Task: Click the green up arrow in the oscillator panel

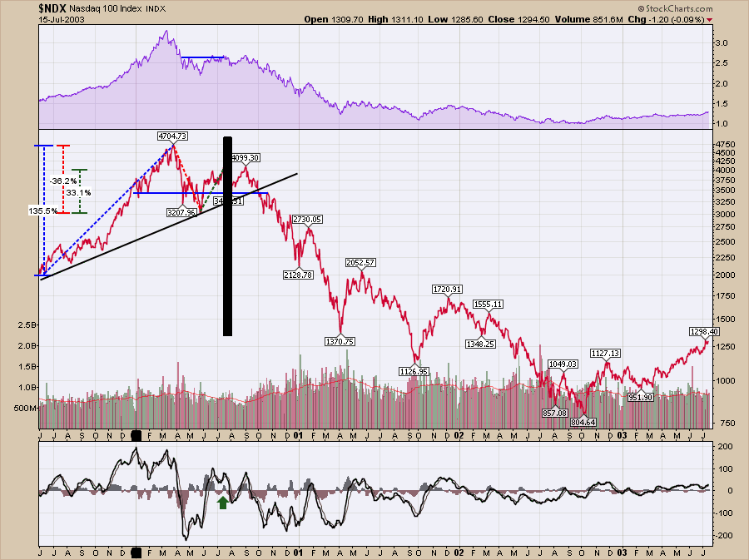Action: click(222, 503)
